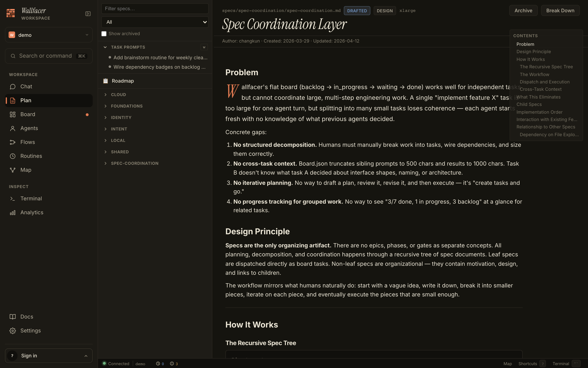Switch to Routines
This screenshot has width=588, height=368.
tap(49, 156)
